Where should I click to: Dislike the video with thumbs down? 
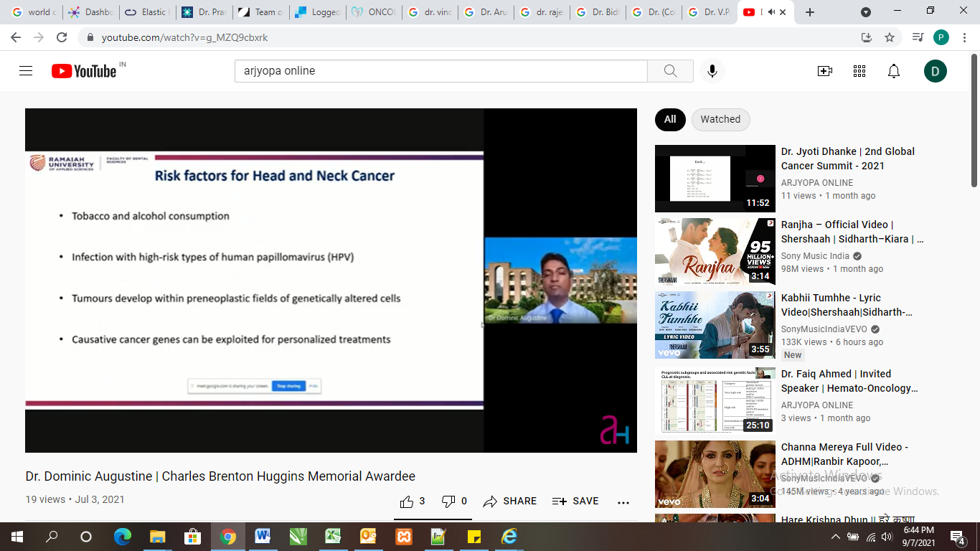click(x=449, y=501)
